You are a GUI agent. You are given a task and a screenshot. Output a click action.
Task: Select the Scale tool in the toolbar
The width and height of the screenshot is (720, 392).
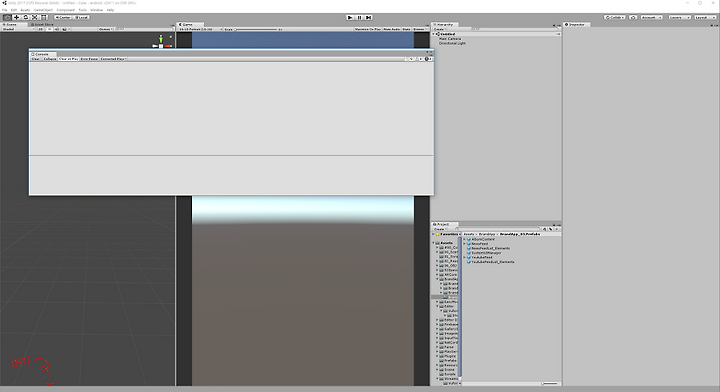coord(34,17)
